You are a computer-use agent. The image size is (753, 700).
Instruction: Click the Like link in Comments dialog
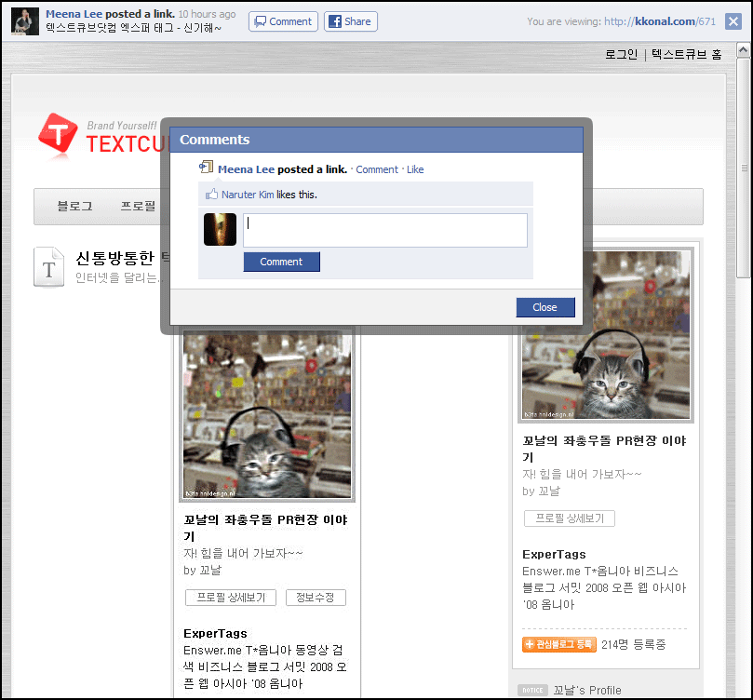415,169
